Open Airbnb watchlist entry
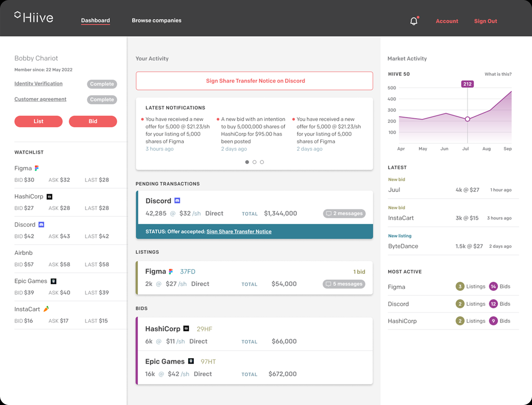 tap(70, 259)
